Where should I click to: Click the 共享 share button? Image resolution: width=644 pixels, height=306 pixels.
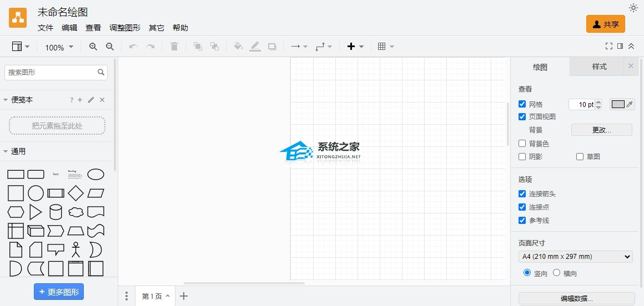click(x=605, y=24)
